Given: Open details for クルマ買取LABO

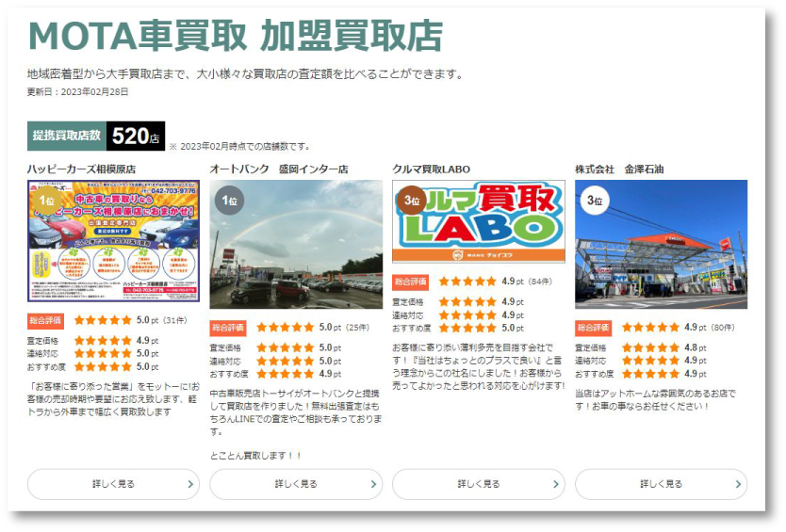Looking at the screenshot, I should click(x=478, y=484).
